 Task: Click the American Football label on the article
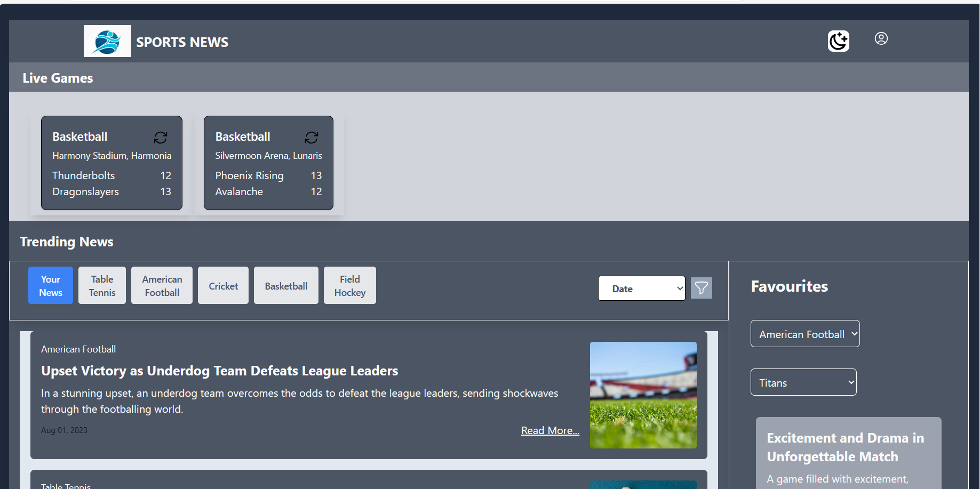78,349
